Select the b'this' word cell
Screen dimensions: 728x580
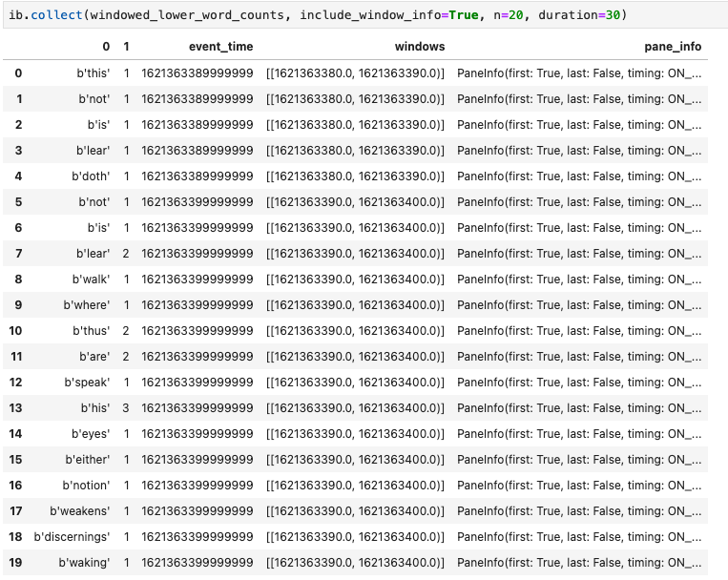pyautogui.click(x=91, y=72)
